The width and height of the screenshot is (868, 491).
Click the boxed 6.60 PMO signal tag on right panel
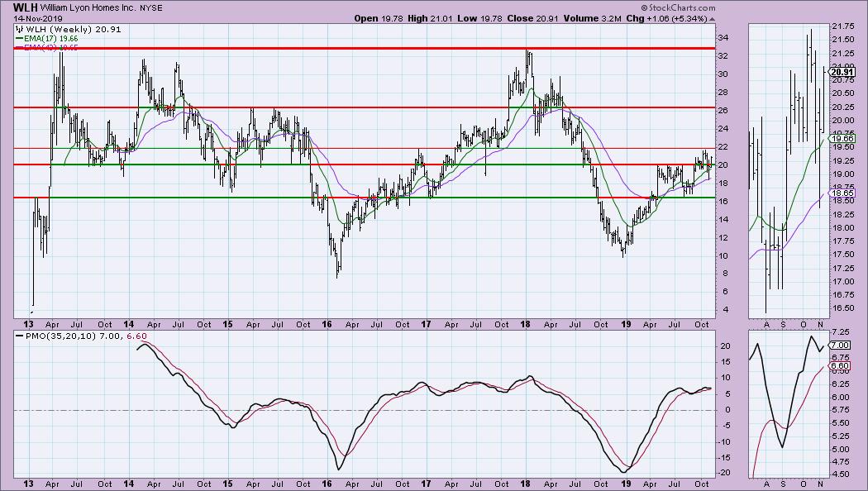pos(841,365)
